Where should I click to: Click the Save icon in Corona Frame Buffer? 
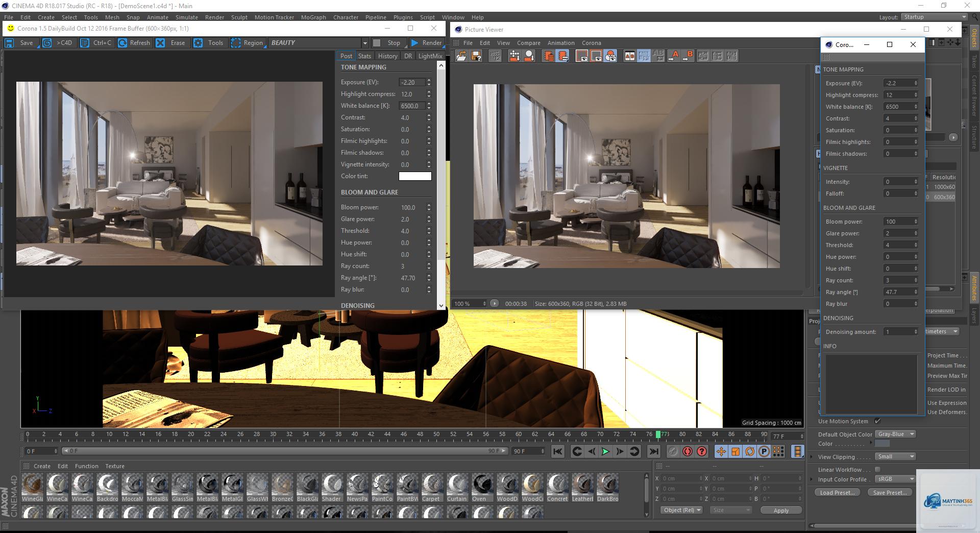tap(9, 43)
